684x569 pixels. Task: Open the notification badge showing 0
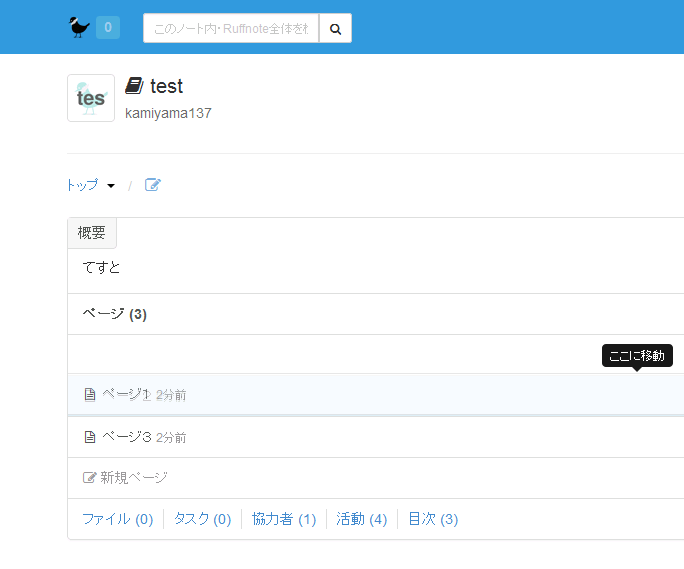[x=108, y=28]
